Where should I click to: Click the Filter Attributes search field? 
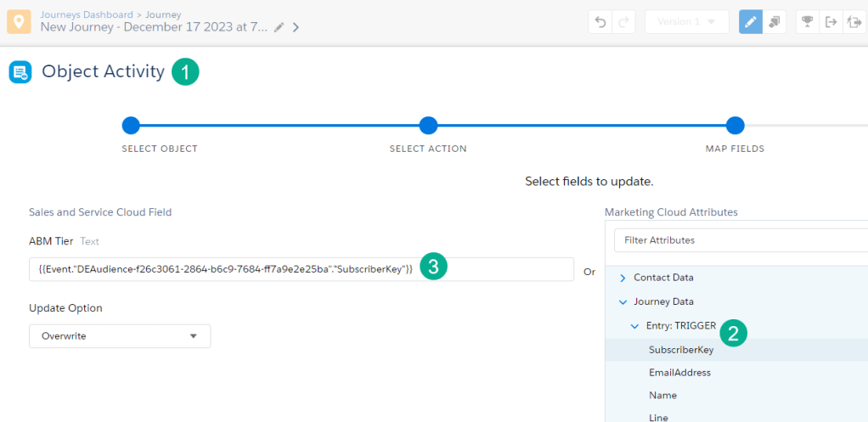(x=739, y=240)
